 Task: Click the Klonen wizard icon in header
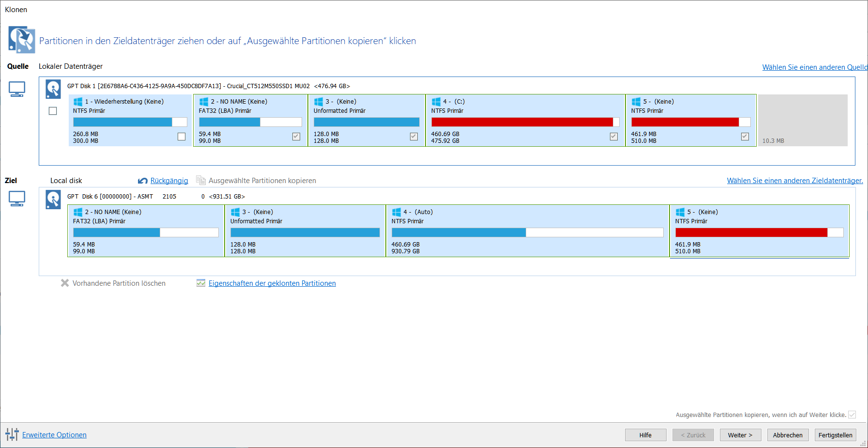coord(21,40)
